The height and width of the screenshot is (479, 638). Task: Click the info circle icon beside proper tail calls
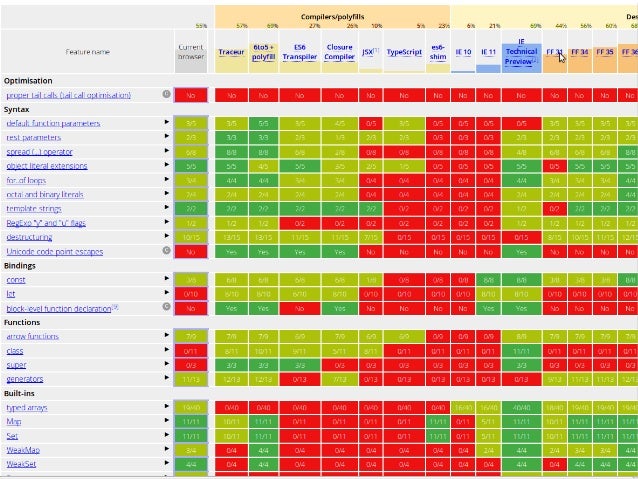click(x=166, y=94)
